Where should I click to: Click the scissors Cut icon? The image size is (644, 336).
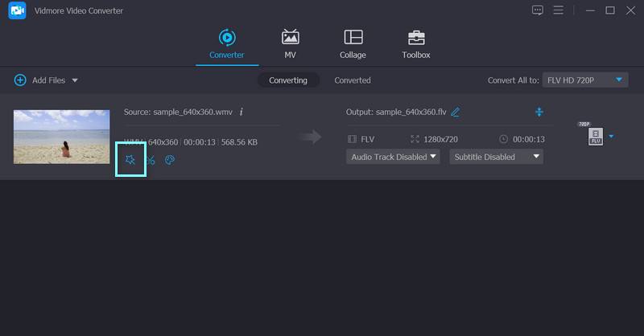pyautogui.click(x=150, y=160)
